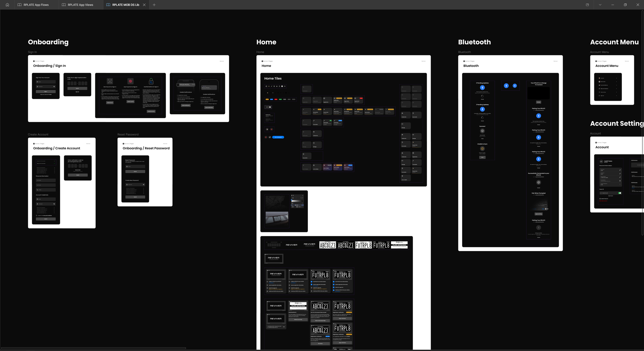Screen dimensions: 644x351
Task: Open a new tab with the plus icon
Action: tap(154, 5)
